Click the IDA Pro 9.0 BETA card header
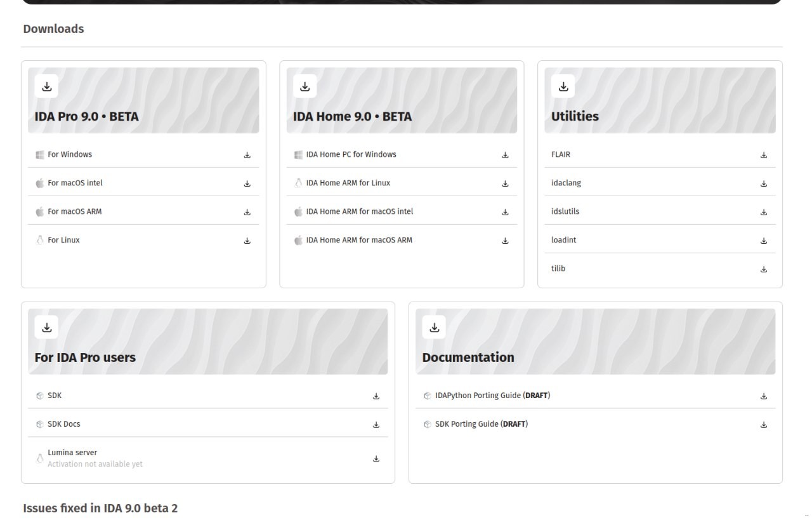The width and height of the screenshot is (812, 520). pyautogui.click(x=86, y=116)
